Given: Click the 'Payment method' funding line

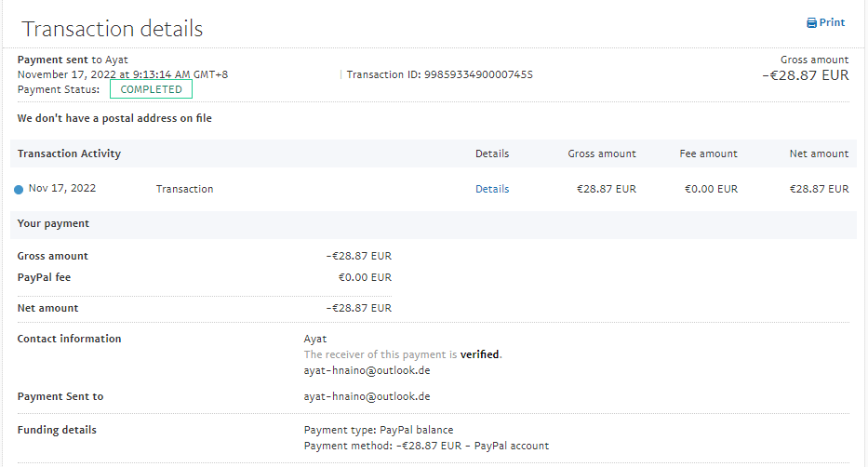Looking at the screenshot, I should 426,446.
